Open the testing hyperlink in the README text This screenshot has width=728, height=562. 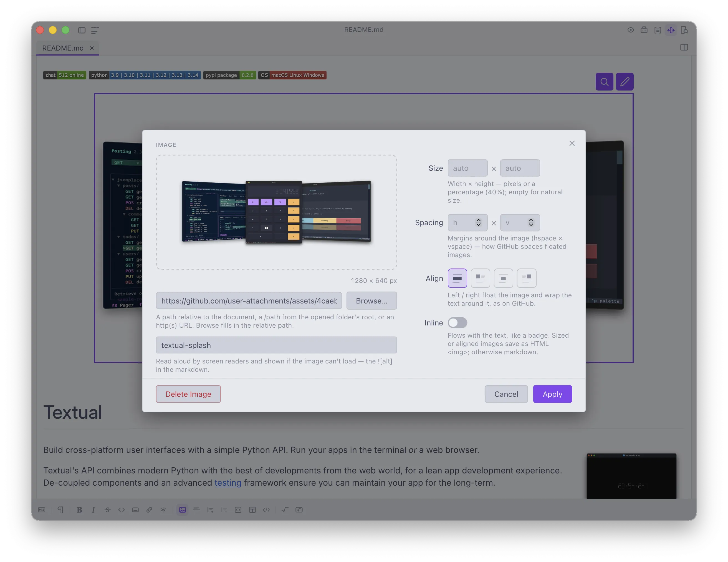[228, 483]
